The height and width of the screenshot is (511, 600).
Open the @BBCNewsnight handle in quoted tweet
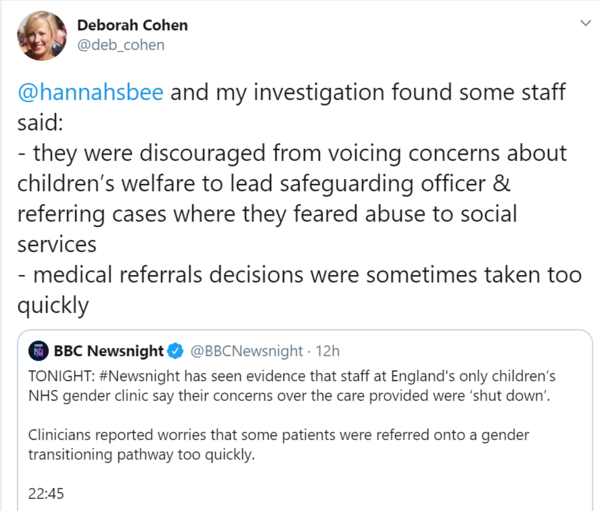[246, 351]
